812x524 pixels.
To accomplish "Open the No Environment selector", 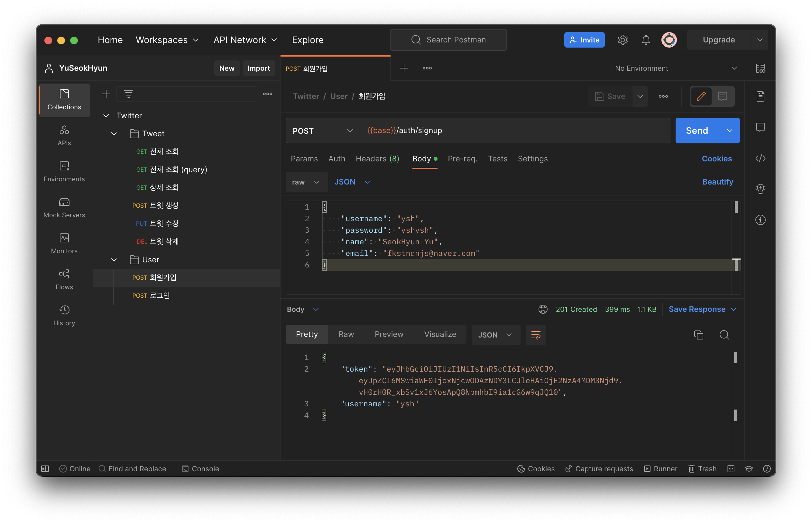I will point(675,68).
